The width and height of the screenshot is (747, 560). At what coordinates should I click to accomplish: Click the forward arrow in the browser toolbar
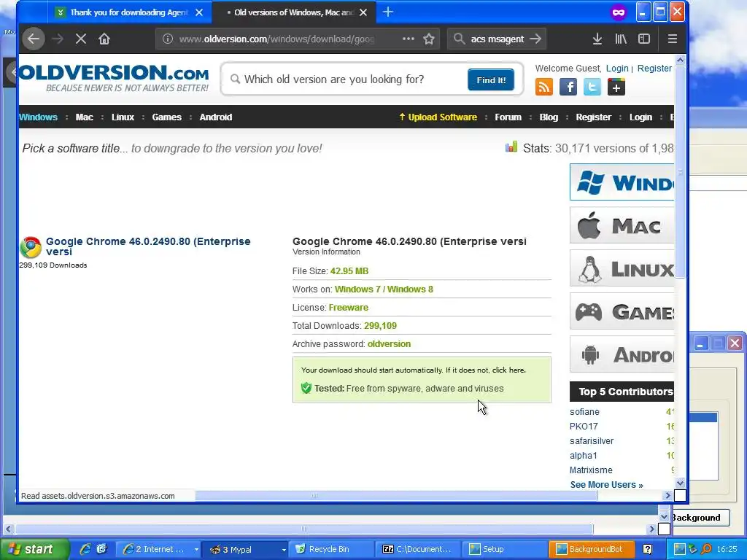pyautogui.click(x=58, y=39)
